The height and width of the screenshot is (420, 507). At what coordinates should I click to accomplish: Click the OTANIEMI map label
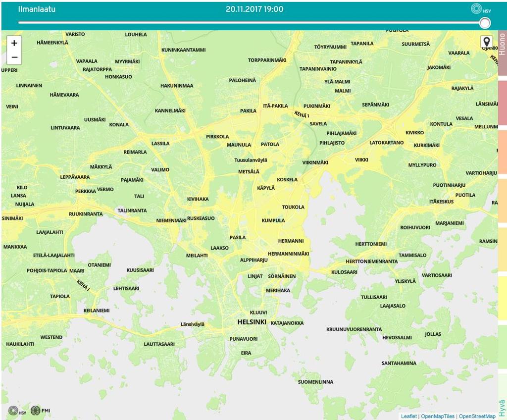pos(99,265)
